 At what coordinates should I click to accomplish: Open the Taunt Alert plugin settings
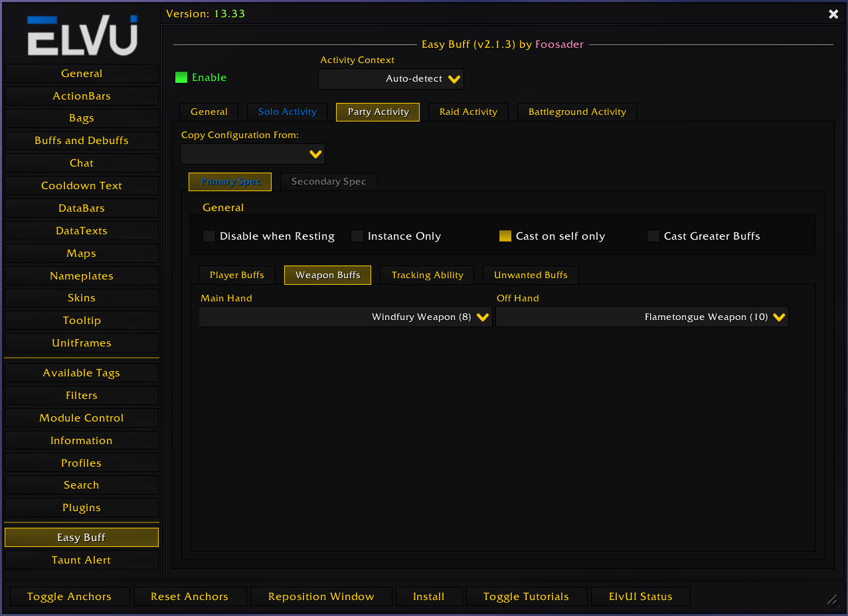[x=82, y=560]
